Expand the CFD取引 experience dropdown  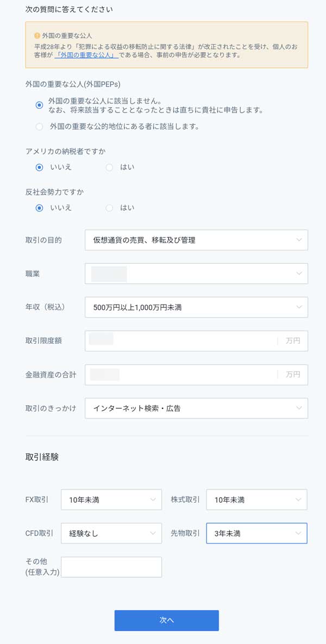(x=111, y=534)
